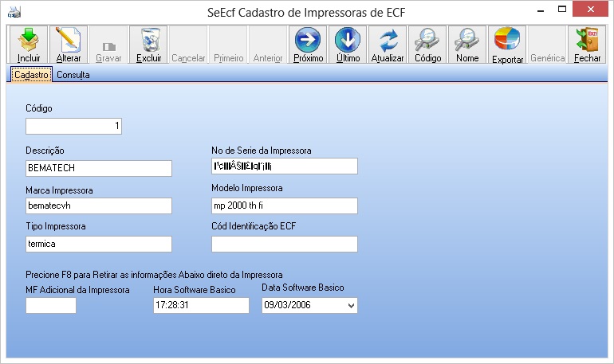Viewport: 614px width, 364px height.
Task: Click the Marca Impressora text field
Action: click(99, 205)
